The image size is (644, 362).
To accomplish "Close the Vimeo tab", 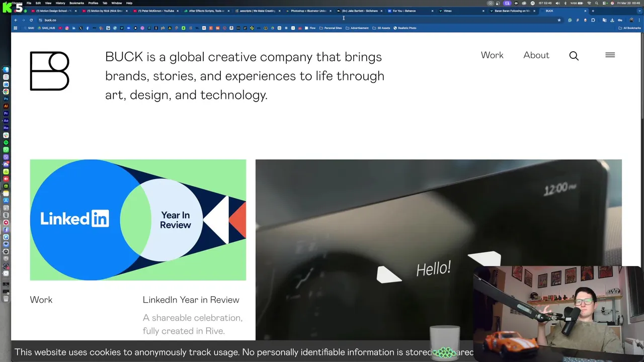I will (x=484, y=11).
